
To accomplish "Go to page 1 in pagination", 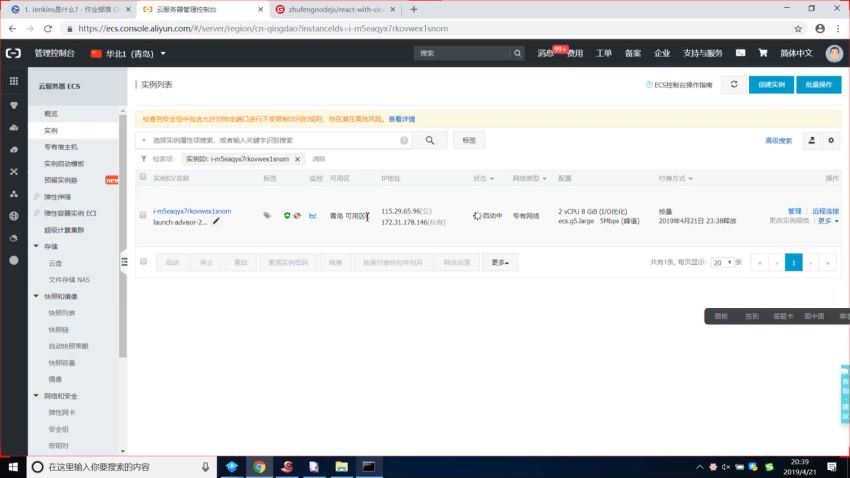I will [x=794, y=262].
